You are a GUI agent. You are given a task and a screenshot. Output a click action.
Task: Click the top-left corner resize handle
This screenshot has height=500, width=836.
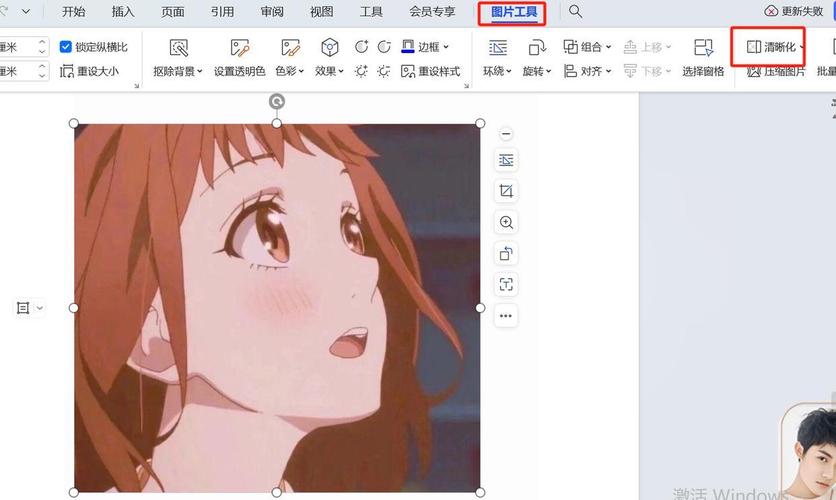tap(74, 123)
